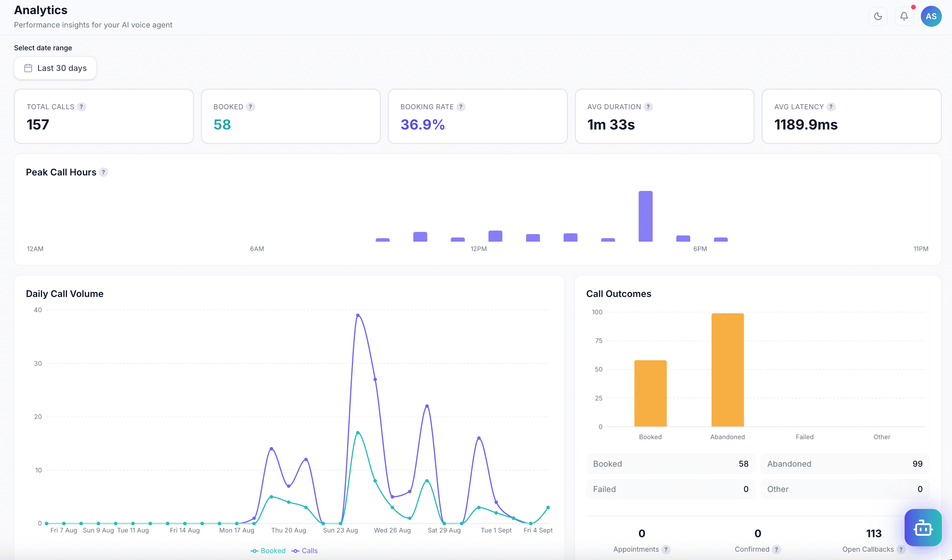
Task: Click the 12PM label on Peak Call Hours axis
Action: click(478, 249)
